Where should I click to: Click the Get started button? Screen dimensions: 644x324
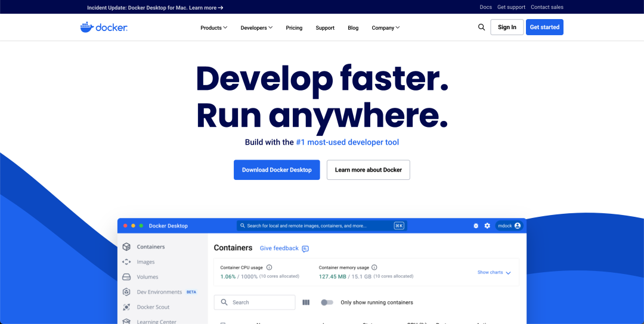(544, 27)
